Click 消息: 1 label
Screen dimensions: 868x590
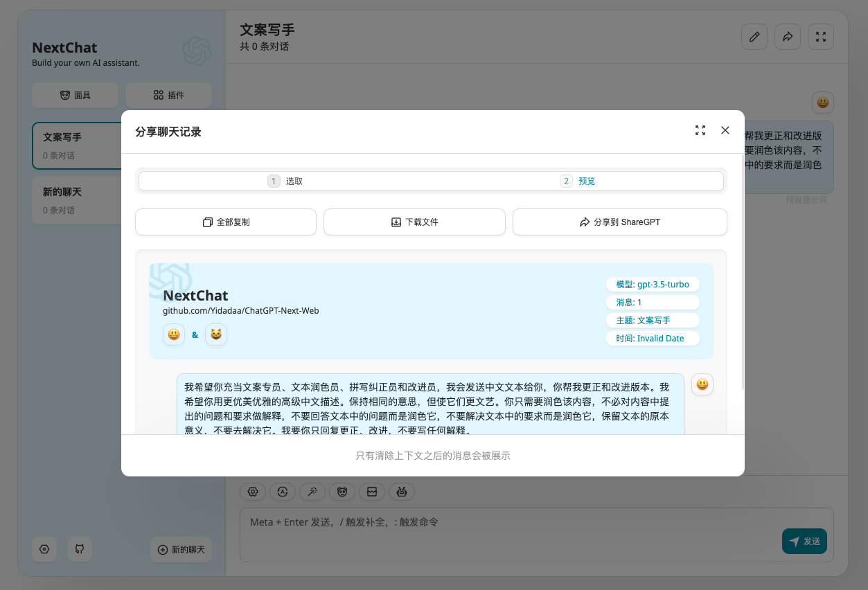pos(653,303)
